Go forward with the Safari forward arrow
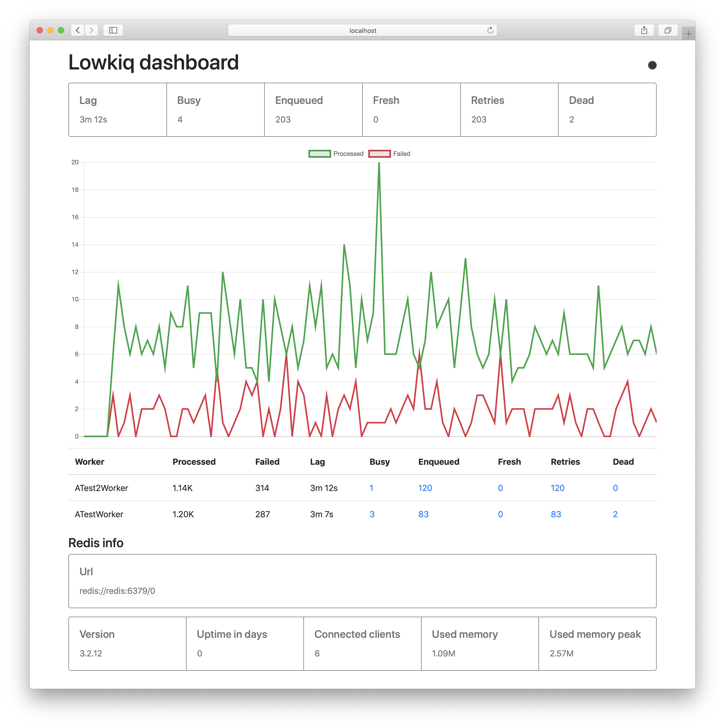 click(91, 30)
